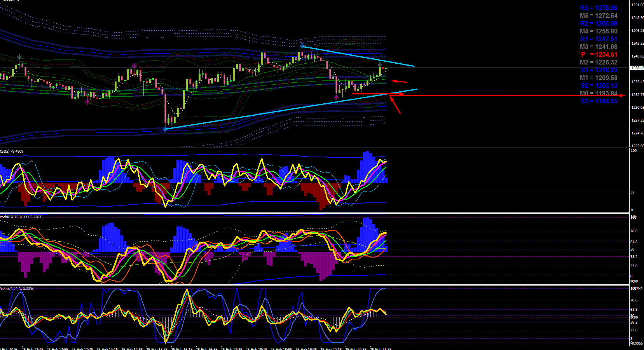Screen dimensions: 644x350
Task: Click the 78.6 level on the StochRSI scale
Action: pyautogui.click(x=634, y=231)
